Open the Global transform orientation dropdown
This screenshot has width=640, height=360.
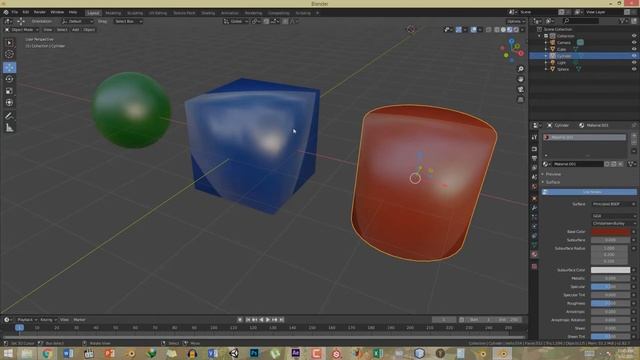point(236,21)
